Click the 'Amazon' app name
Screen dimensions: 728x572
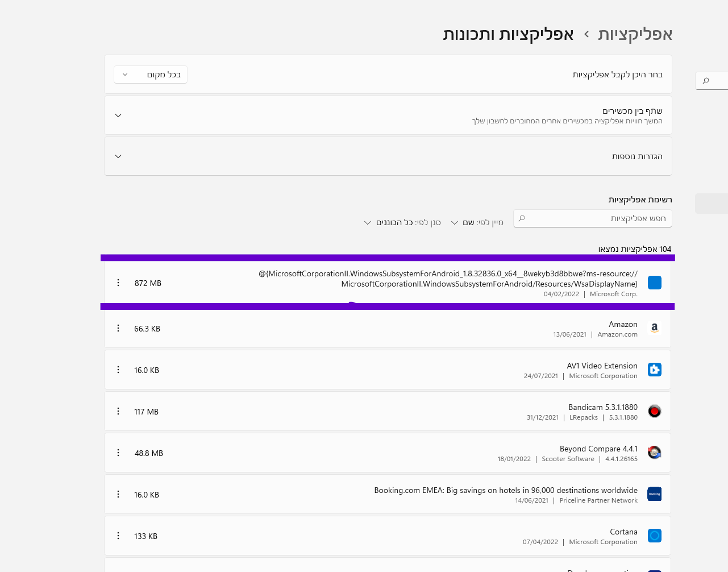pyautogui.click(x=623, y=324)
